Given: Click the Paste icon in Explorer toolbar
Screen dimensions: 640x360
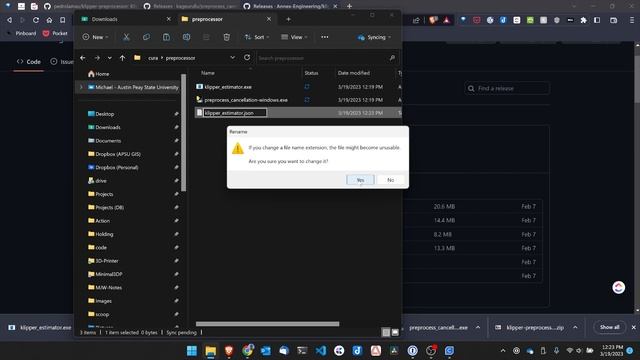Looking at the screenshot, I should (166, 37).
